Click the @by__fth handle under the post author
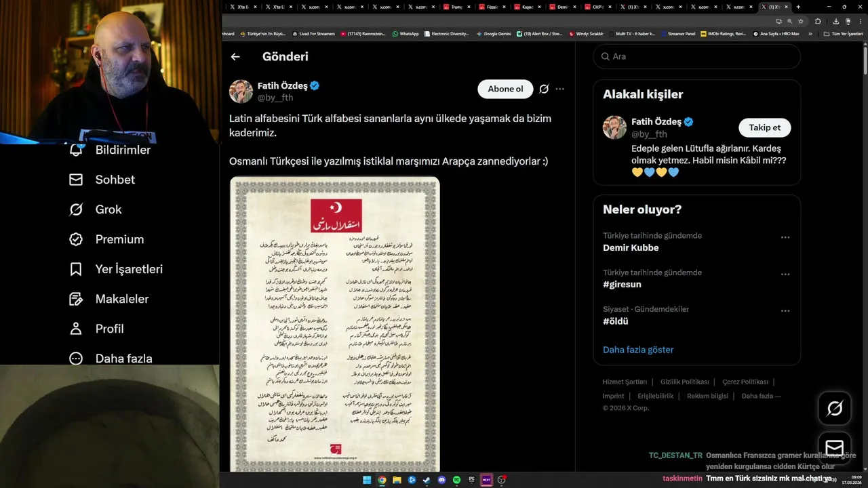868x488 pixels. coord(275,98)
